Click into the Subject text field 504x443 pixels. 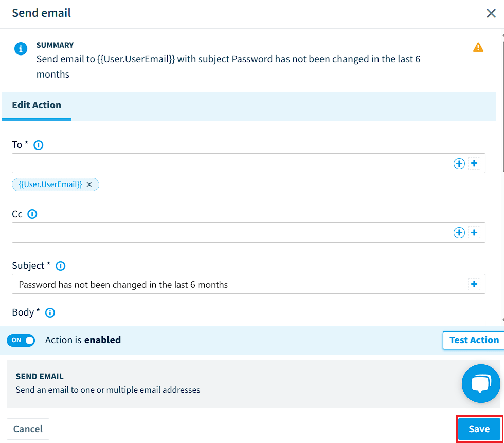[x=240, y=284]
